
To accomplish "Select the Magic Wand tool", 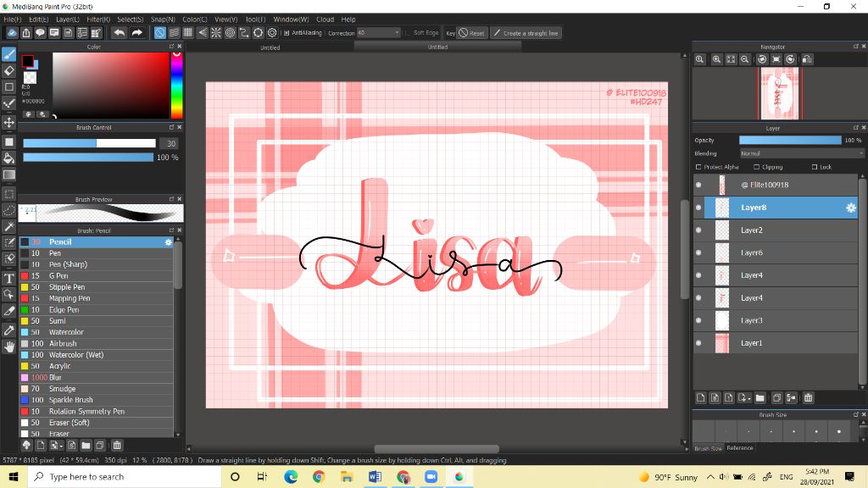I will (x=8, y=227).
